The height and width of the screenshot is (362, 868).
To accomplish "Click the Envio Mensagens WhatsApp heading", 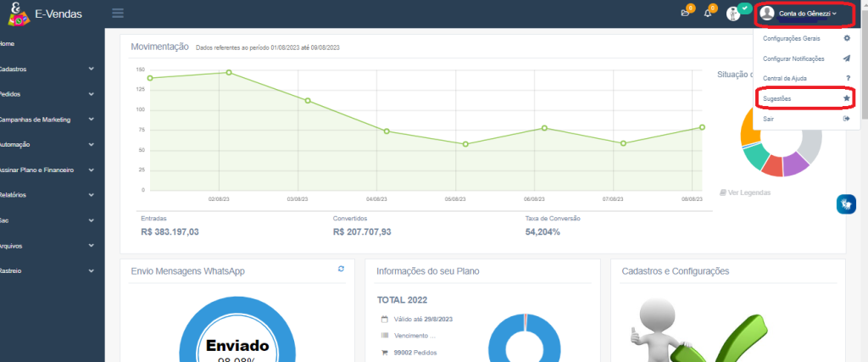I will (188, 271).
